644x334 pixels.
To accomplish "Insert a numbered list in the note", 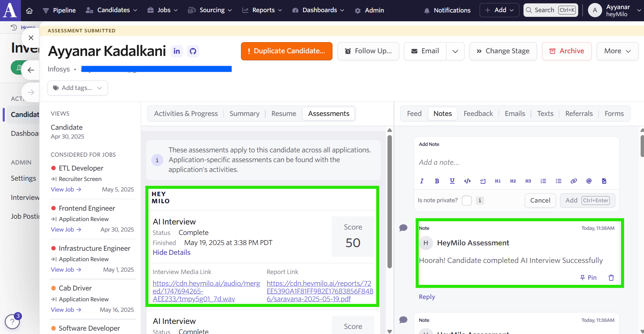I will (x=543, y=181).
